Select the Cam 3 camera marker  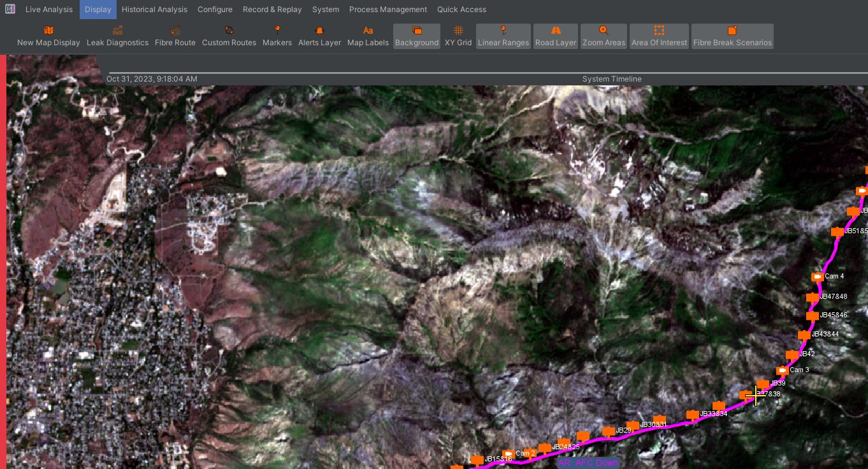[x=784, y=370]
